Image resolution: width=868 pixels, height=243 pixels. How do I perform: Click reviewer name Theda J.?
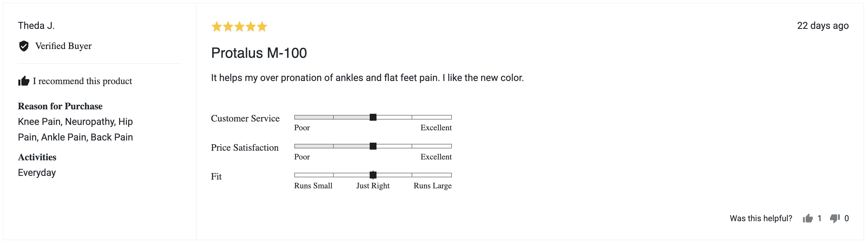coord(36,25)
